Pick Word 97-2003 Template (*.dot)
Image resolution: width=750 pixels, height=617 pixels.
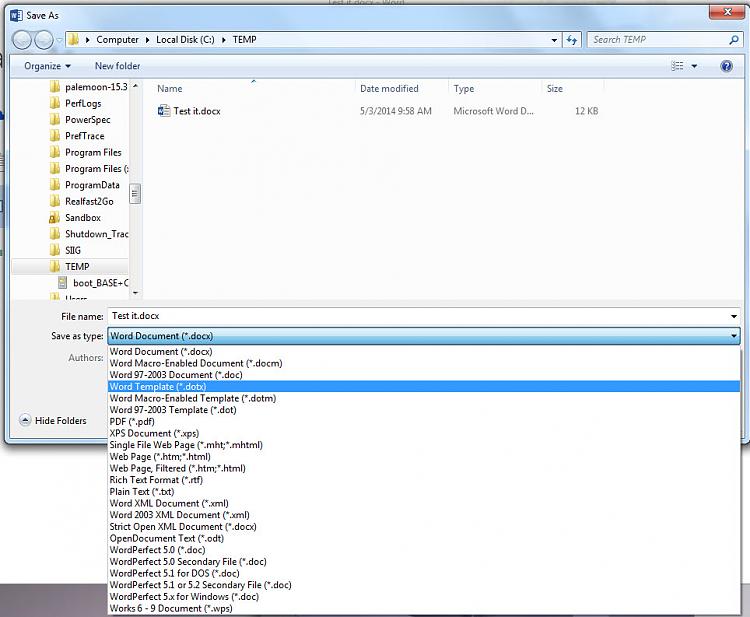tap(424, 410)
